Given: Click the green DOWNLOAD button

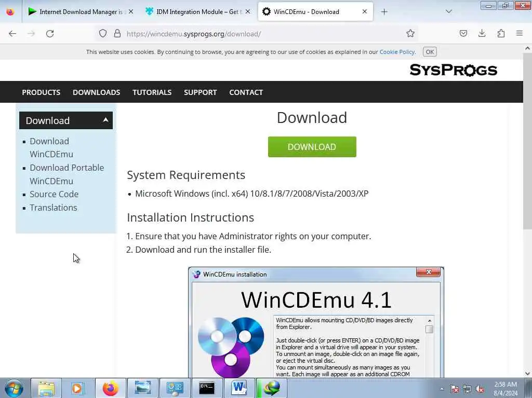Looking at the screenshot, I should click(x=312, y=147).
